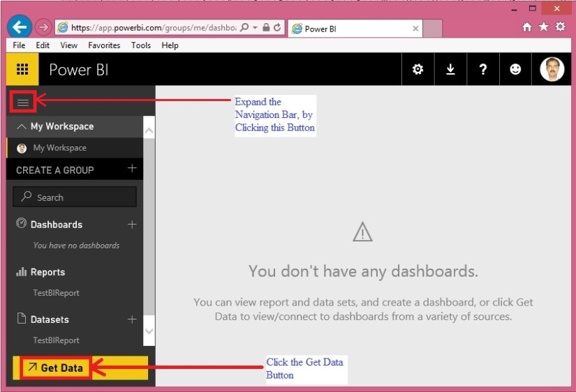The image size is (576, 392).
Task: Click the security lock icon in address bar
Action: tap(266, 27)
